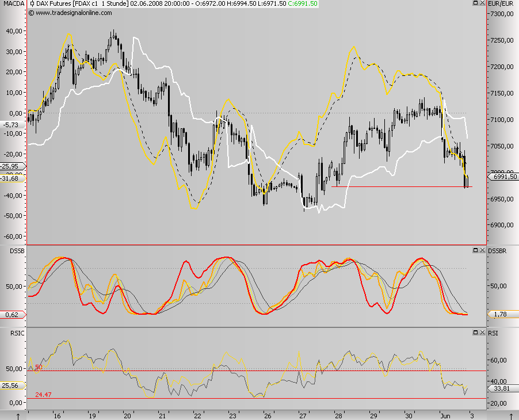The width and height of the screenshot is (519, 420).
Task: Click the 7200,00 price axis label
Action: (502, 67)
